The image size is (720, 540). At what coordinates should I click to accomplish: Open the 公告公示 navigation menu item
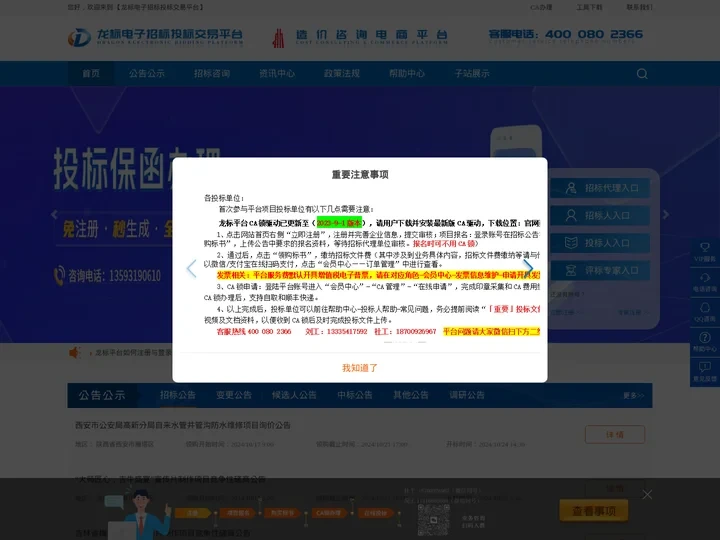(146, 73)
